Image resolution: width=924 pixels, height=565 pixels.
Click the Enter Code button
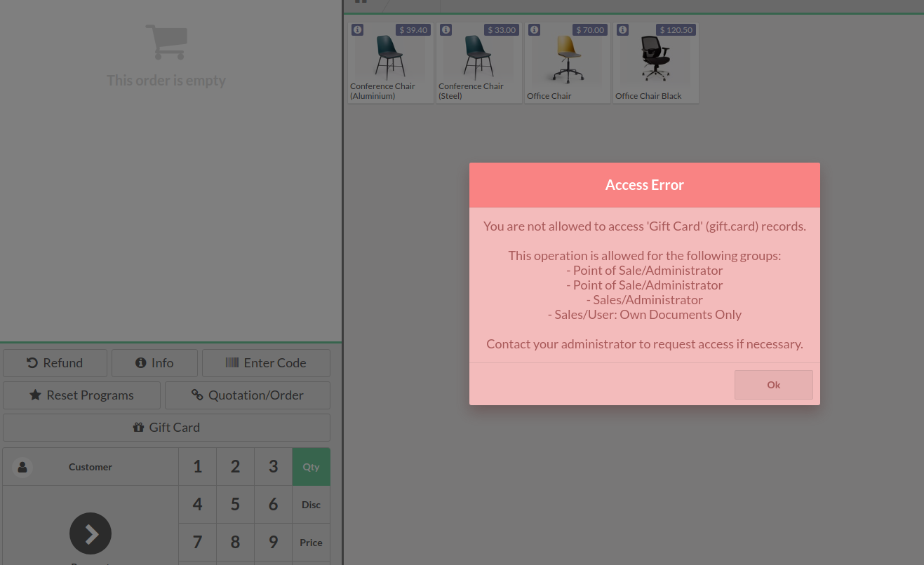tap(266, 363)
